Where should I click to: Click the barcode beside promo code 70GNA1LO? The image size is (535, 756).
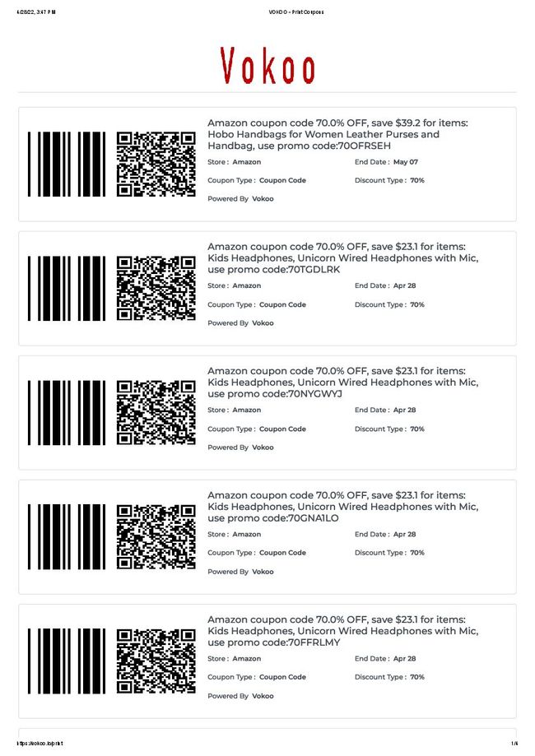tap(67, 536)
